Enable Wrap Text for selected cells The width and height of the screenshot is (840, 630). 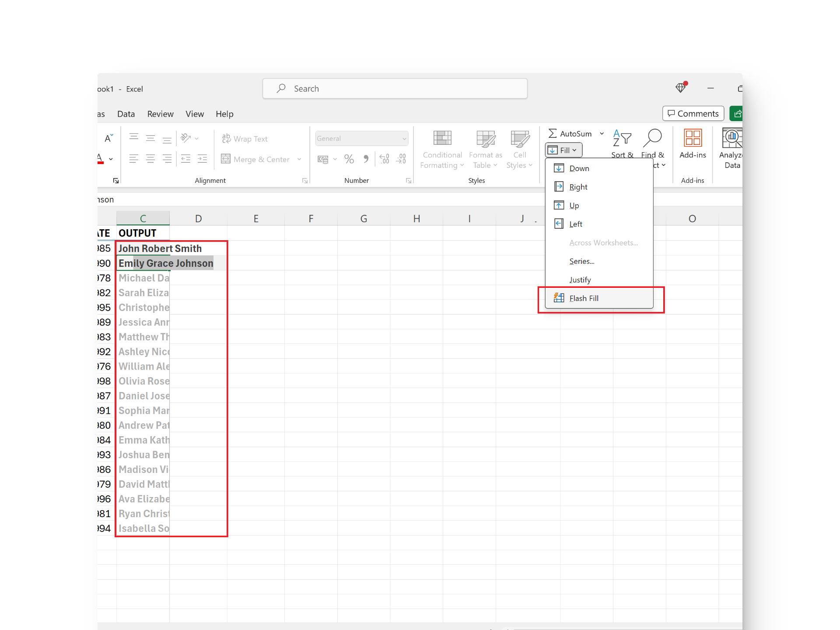[x=245, y=139]
